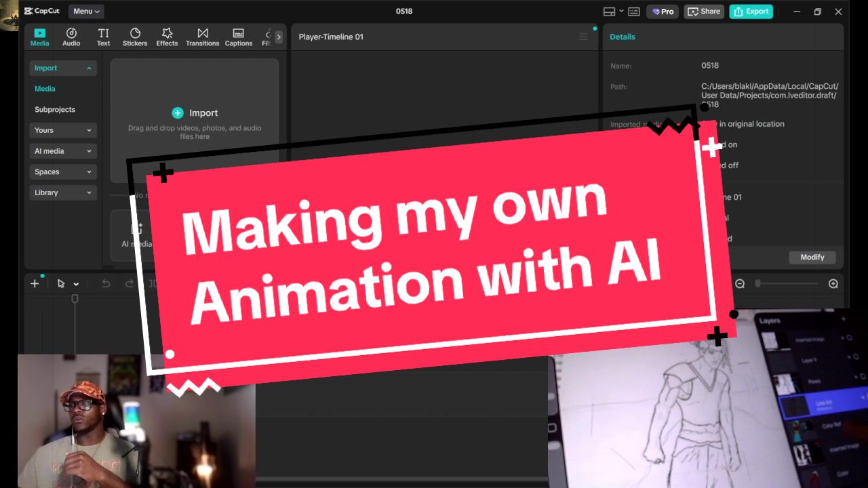The height and width of the screenshot is (488, 868).
Task: Expand the AI media section
Action: coord(63,151)
